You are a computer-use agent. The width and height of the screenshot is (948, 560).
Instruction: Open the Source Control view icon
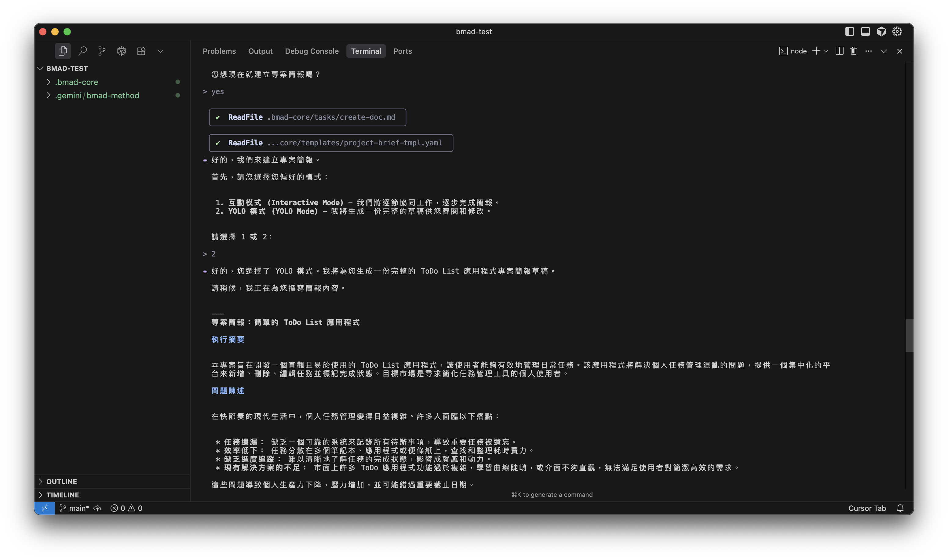point(102,51)
